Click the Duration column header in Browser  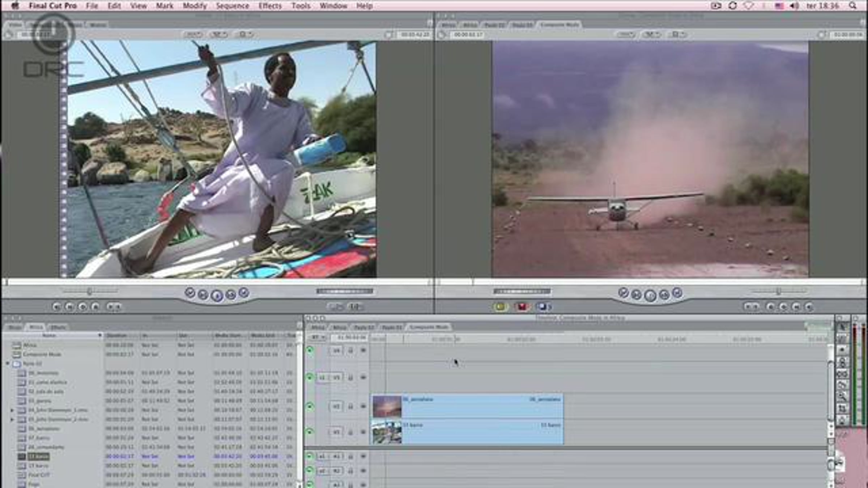click(x=117, y=335)
